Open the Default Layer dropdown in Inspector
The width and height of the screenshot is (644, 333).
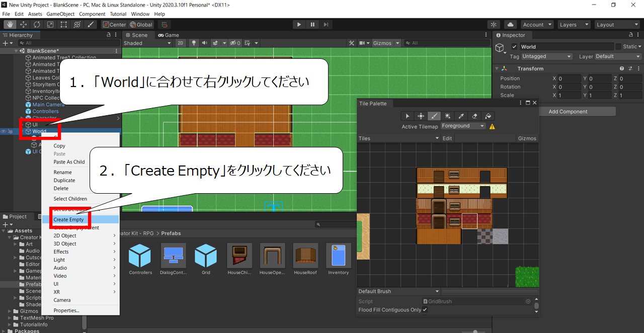pos(618,57)
